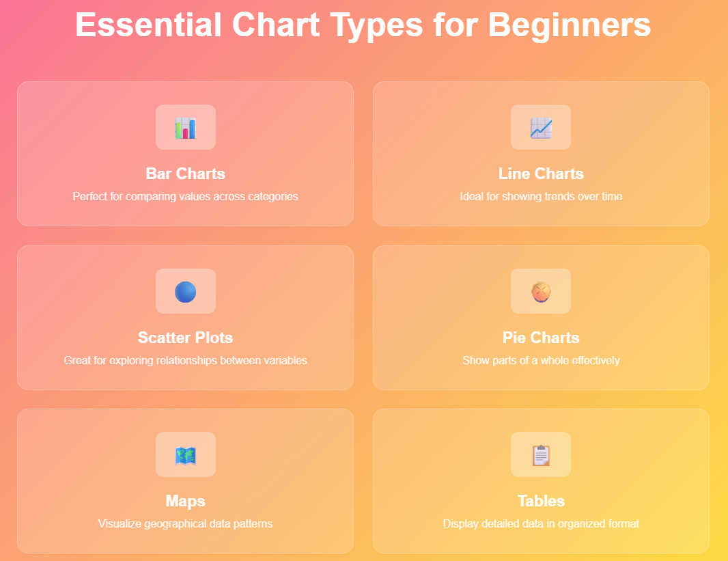Open the world map icon

185,455
